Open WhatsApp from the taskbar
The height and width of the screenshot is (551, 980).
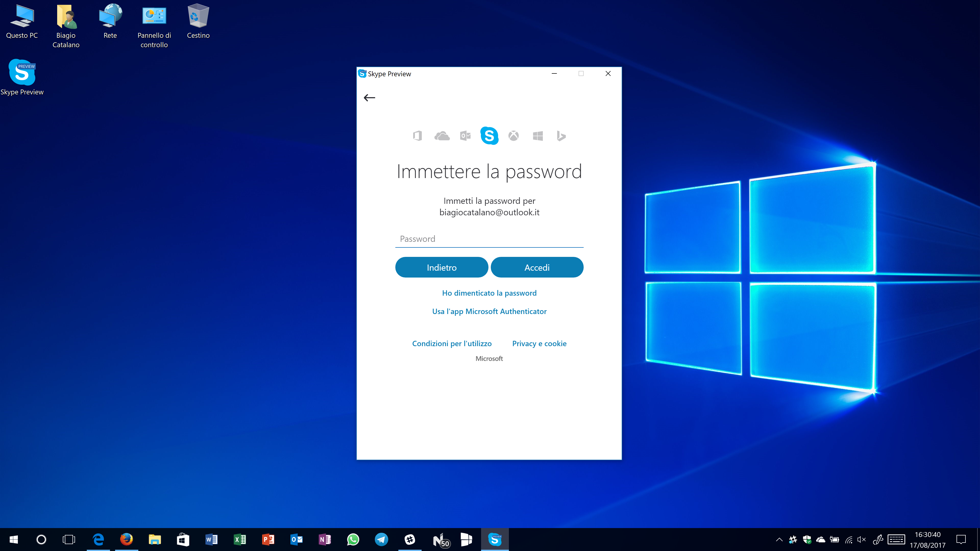click(353, 539)
